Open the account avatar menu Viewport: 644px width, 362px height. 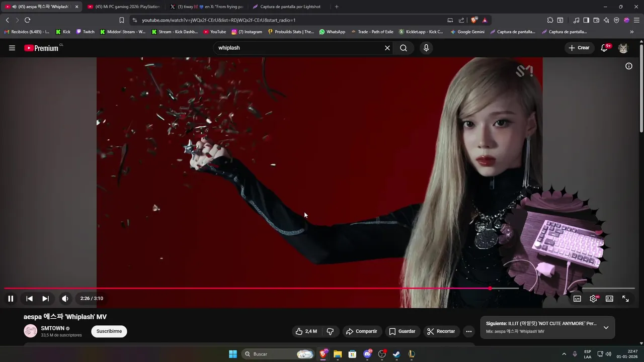[623, 48]
